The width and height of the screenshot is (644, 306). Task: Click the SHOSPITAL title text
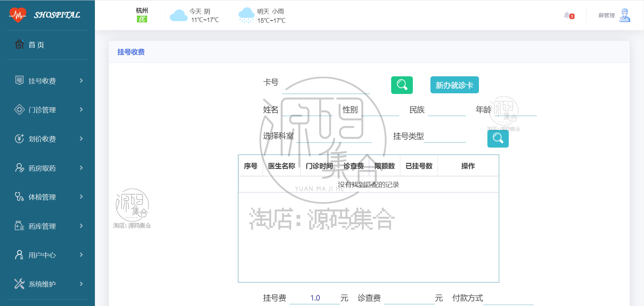(x=57, y=15)
